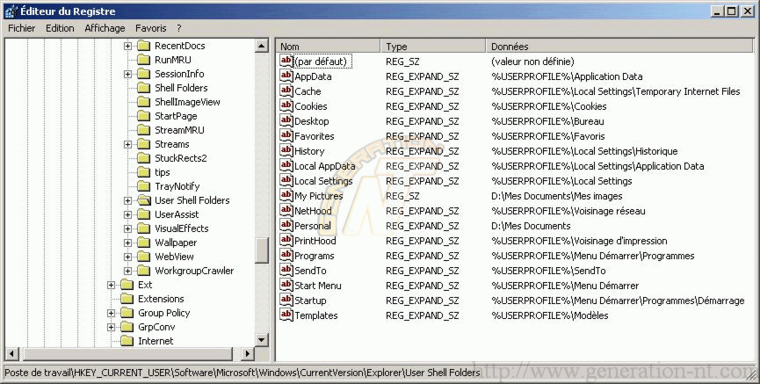Click the AppData value string icon
This screenshot has width=760, height=384.
click(286, 76)
